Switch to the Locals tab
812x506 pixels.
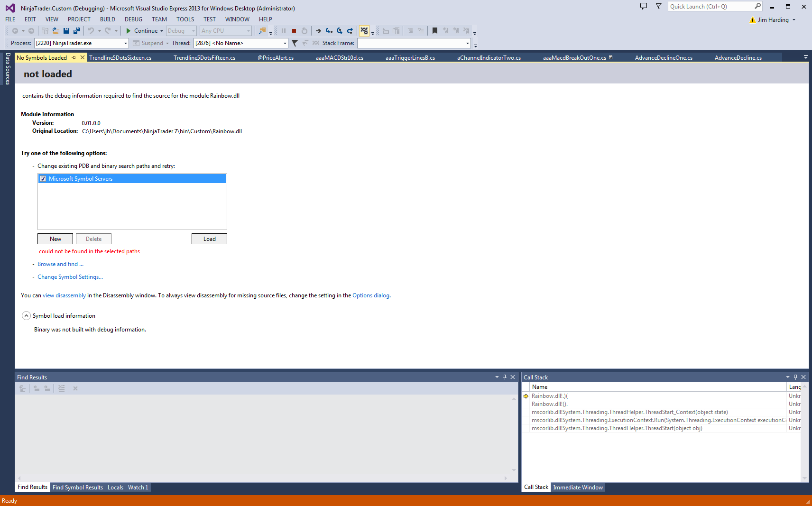115,488
